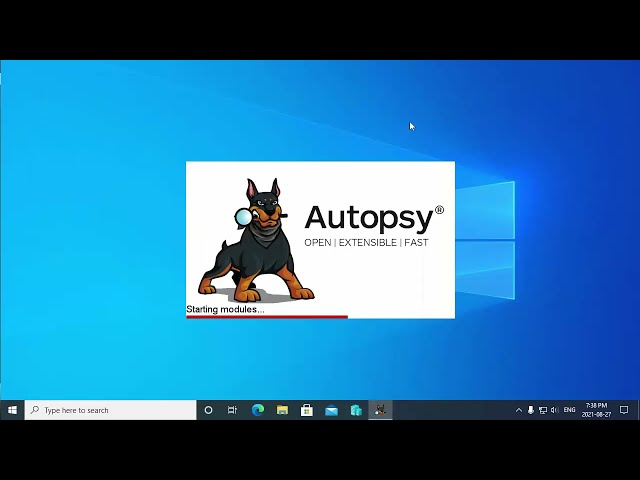
Task: Click the 'OPEN | EXTENSIBLE | FAST' tagline
Action: (366, 243)
